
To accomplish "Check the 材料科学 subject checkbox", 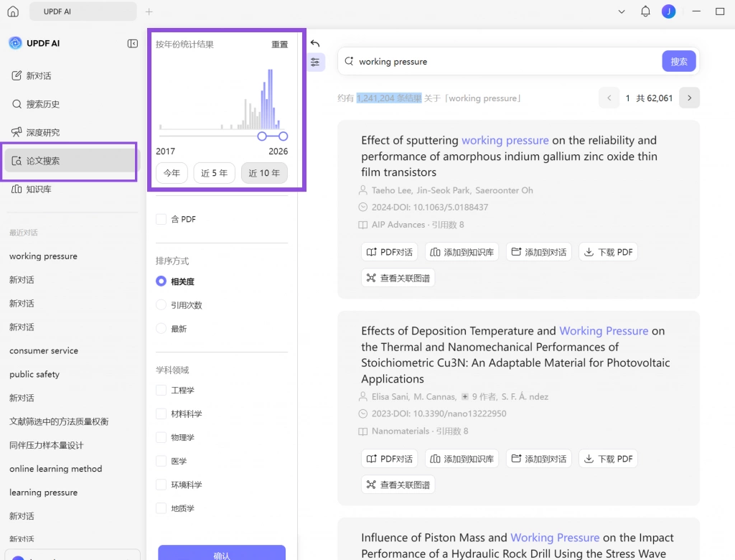I will (x=161, y=414).
